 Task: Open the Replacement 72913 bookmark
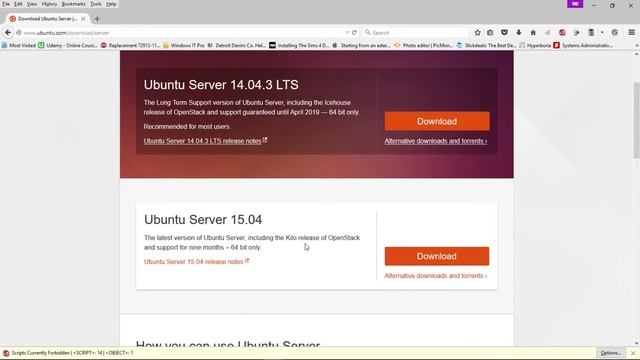coord(130,45)
